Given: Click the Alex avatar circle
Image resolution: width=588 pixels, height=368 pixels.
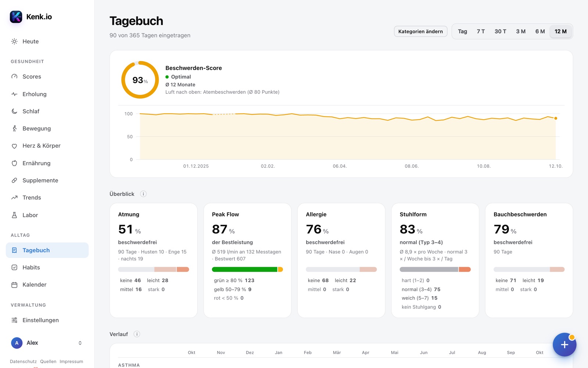Looking at the screenshot, I should (x=17, y=343).
